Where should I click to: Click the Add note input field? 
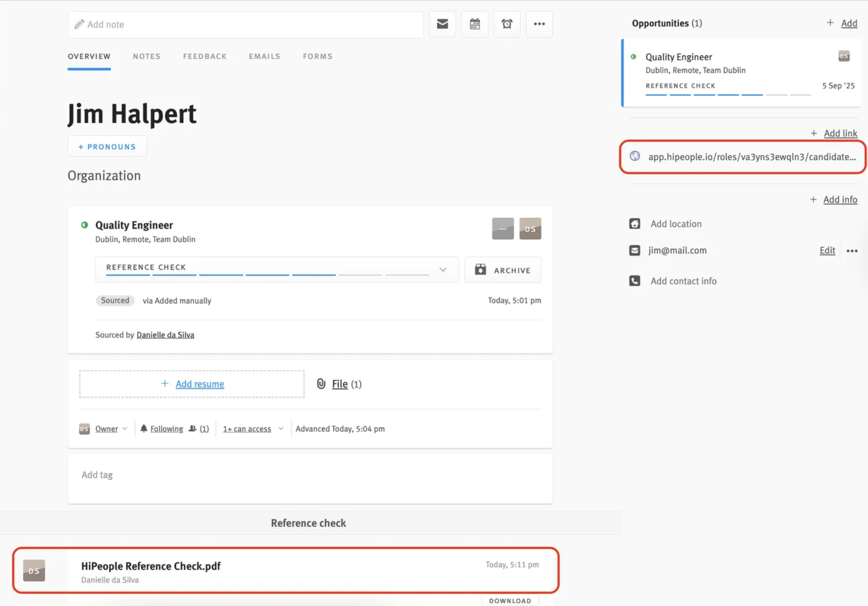pyautogui.click(x=245, y=24)
